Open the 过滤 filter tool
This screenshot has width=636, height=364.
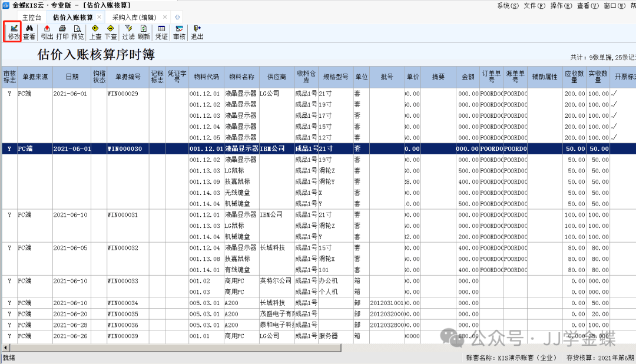[x=128, y=32]
